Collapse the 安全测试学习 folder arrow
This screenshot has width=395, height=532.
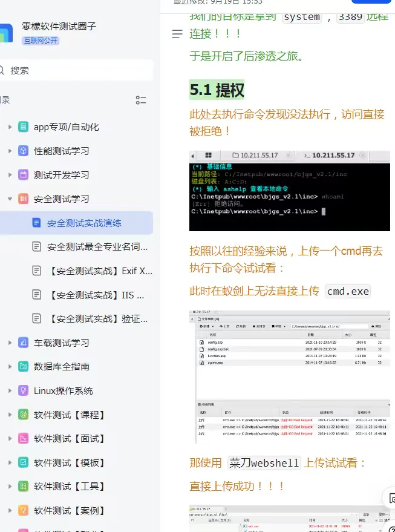tap(10, 199)
